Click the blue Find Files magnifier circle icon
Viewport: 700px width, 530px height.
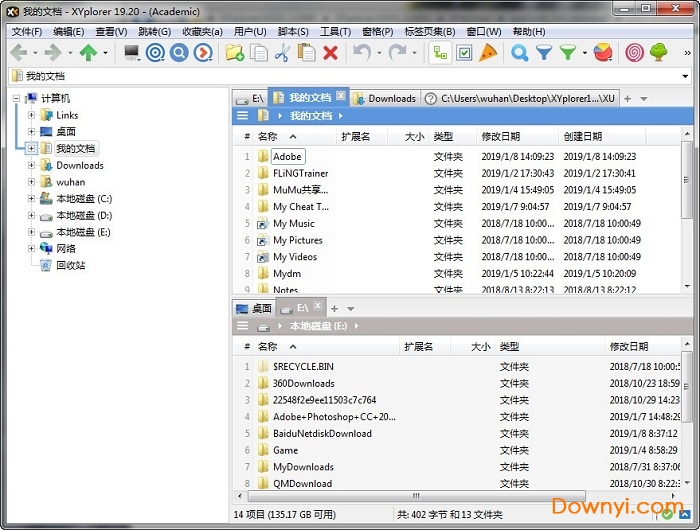pyautogui.click(x=179, y=53)
